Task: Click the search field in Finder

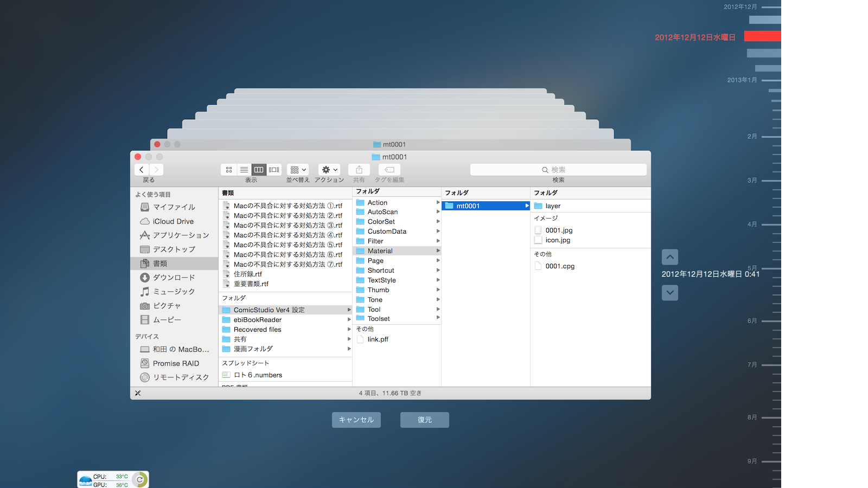Action: click(x=558, y=170)
